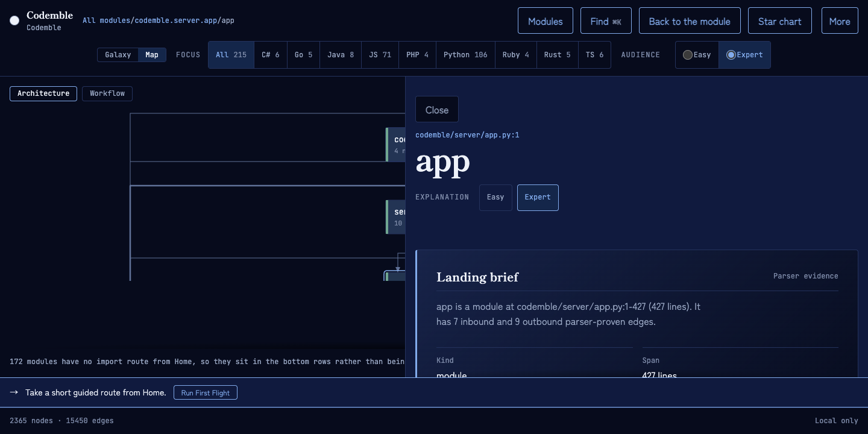Open Find search button
The height and width of the screenshot is (434, 868).
(606, 21)
